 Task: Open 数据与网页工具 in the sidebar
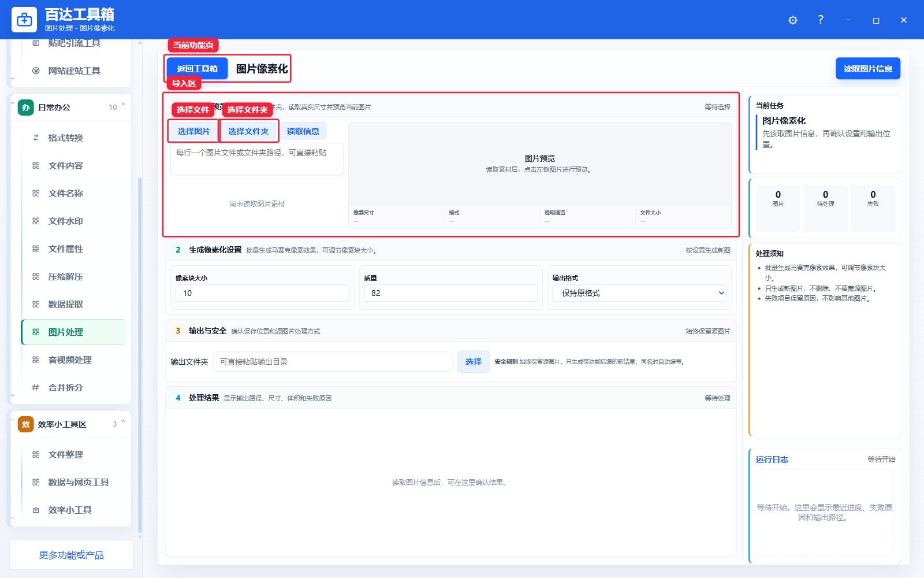coord(74,482)
